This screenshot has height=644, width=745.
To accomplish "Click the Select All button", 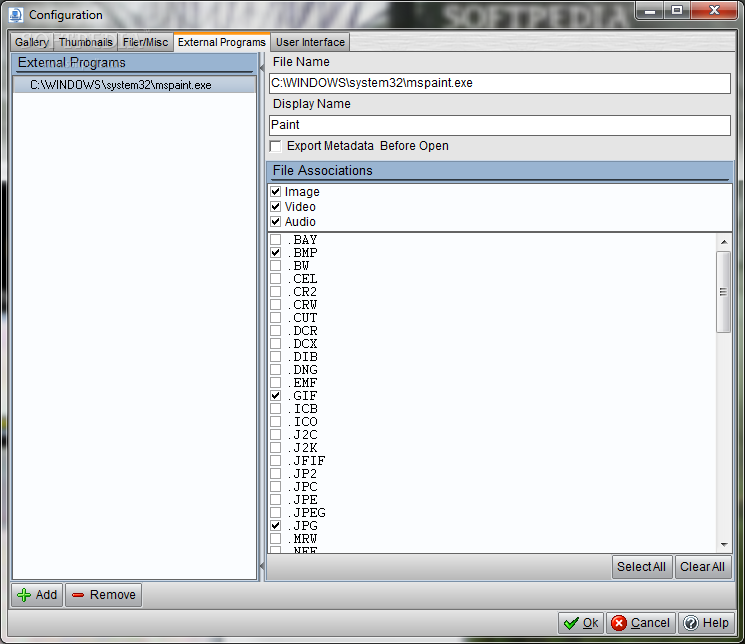I will coord(642,567).
